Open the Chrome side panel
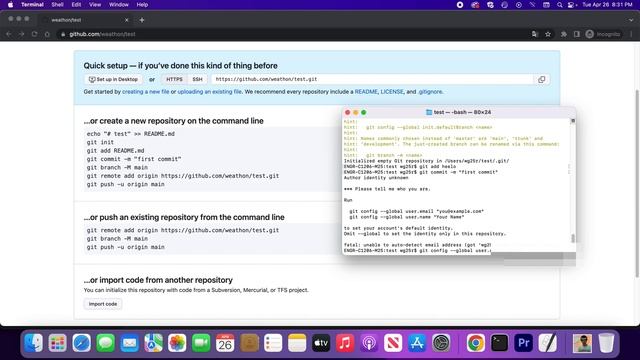This screenshot has width=640, height=360. coord(576,34)
